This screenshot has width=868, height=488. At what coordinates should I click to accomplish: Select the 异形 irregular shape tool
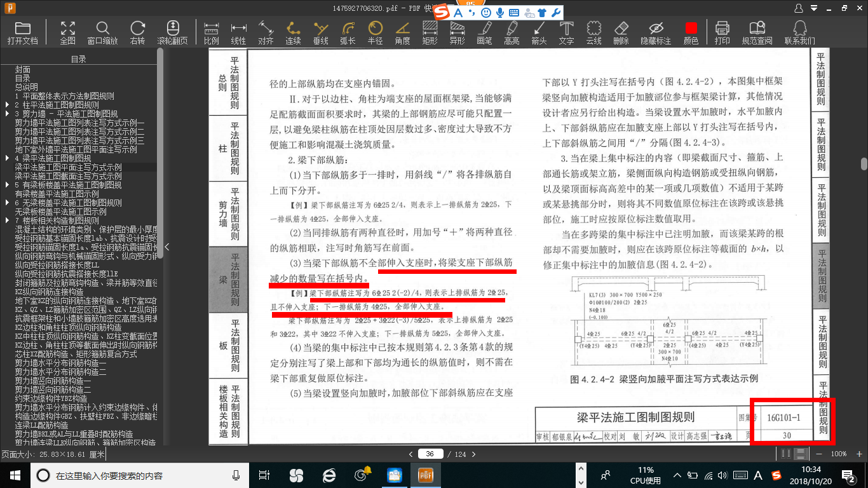[457, 32]
